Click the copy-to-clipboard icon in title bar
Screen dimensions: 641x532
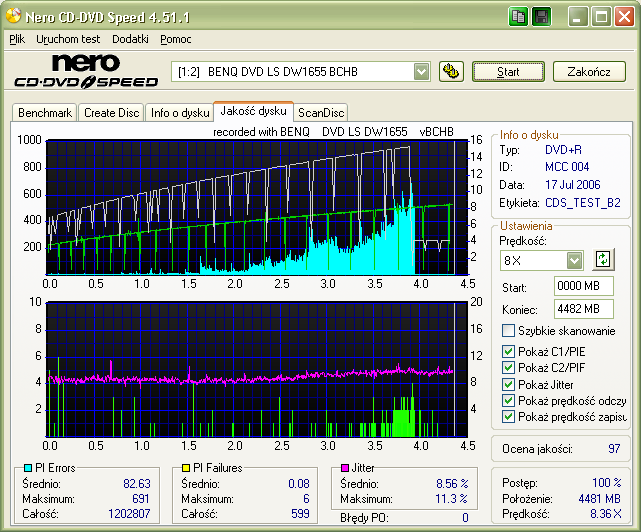(518, 17)
